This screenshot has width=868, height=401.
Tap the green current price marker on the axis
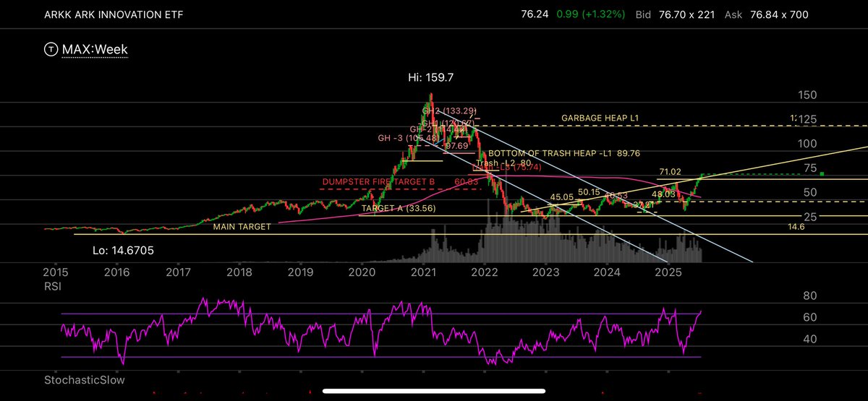823,174
